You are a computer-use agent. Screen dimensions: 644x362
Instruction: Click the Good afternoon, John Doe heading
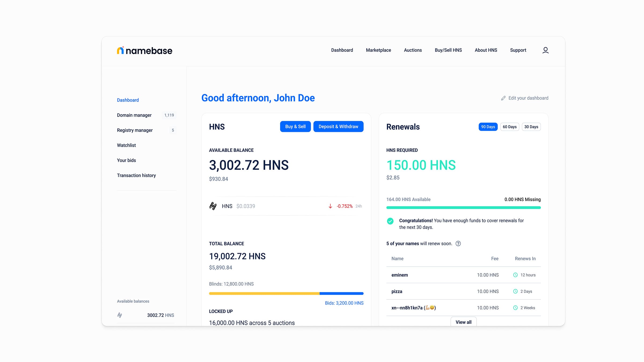(258, 98)
